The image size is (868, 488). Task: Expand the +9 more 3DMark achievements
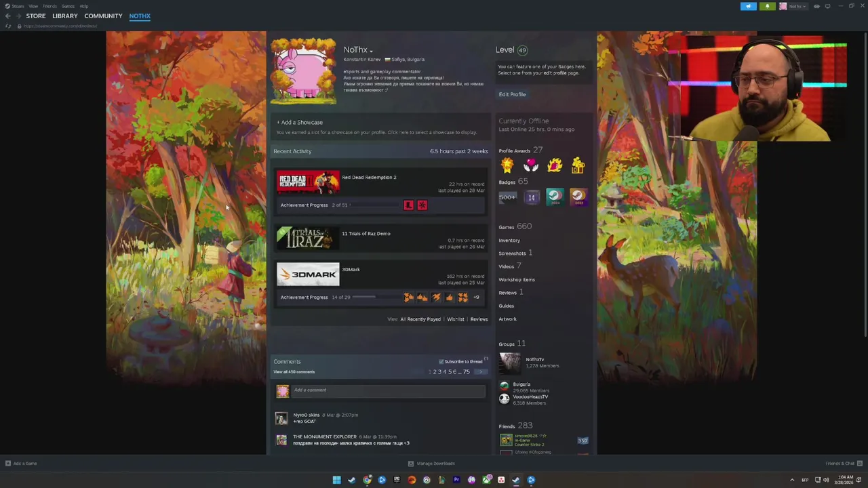coord(476,297)
